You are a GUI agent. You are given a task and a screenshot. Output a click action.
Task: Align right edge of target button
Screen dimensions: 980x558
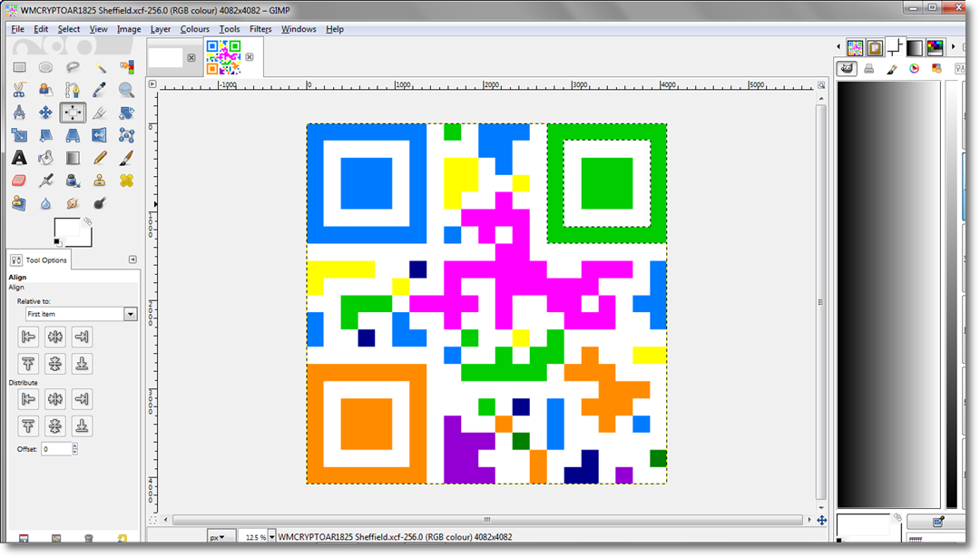[x=82, y=337]
